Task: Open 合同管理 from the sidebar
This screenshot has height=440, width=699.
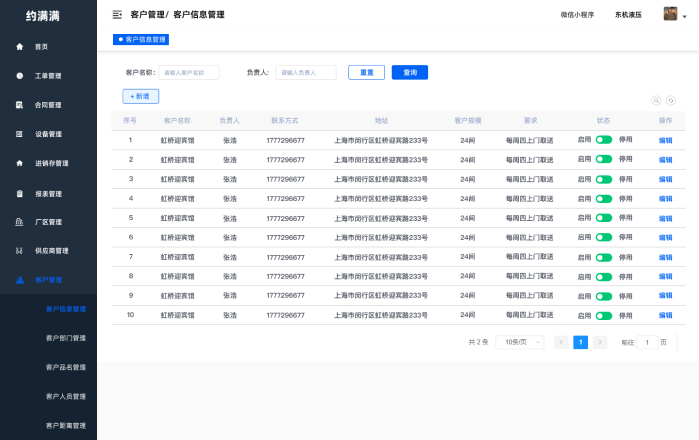Action: [x=47, y=105]
